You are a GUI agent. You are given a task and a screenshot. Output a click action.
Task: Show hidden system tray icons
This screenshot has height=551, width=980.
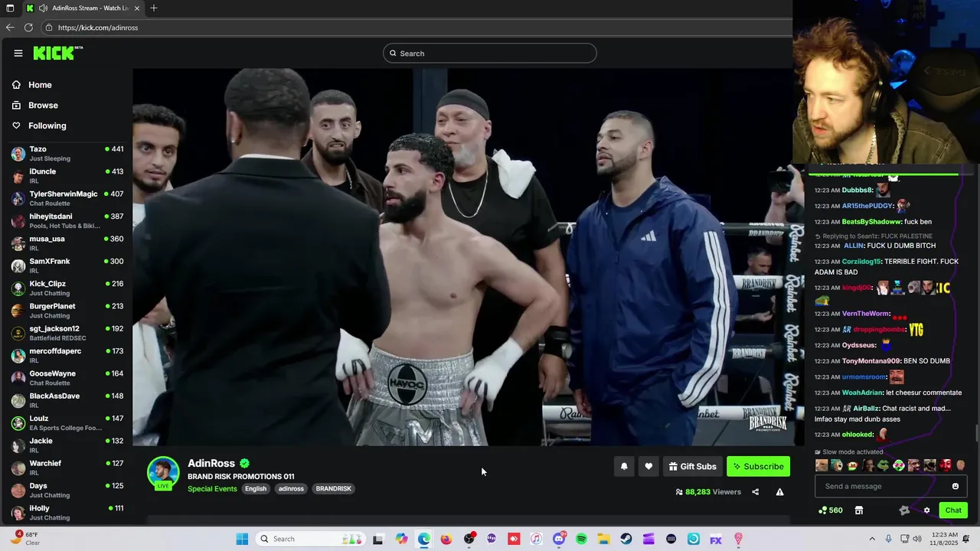872,539
